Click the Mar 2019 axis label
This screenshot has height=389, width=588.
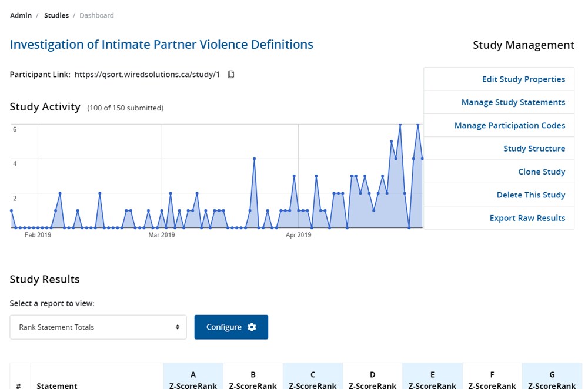click(162, 235)
